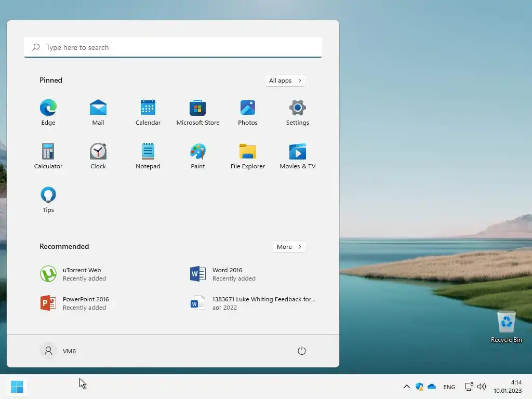Open the Tips app
The height and width of the screenshot is (399, 532).
tap(48, 200)
